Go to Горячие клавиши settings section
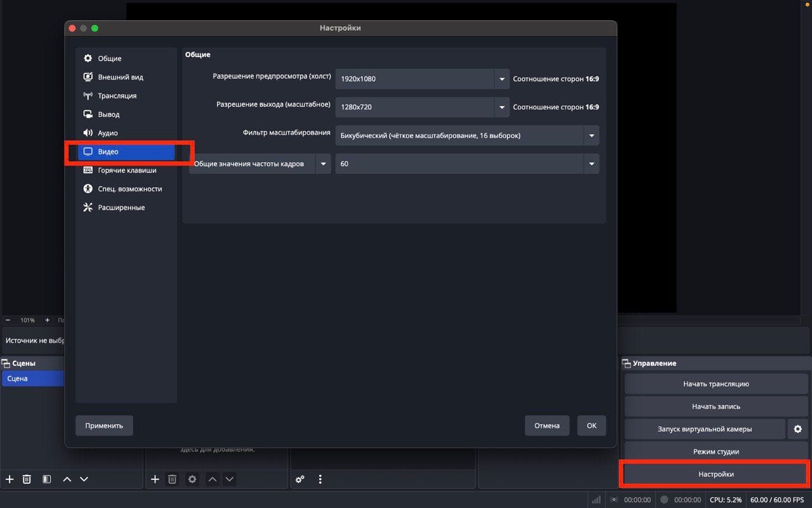The height and width of the screenshot is (508, 812). [127, 170]
